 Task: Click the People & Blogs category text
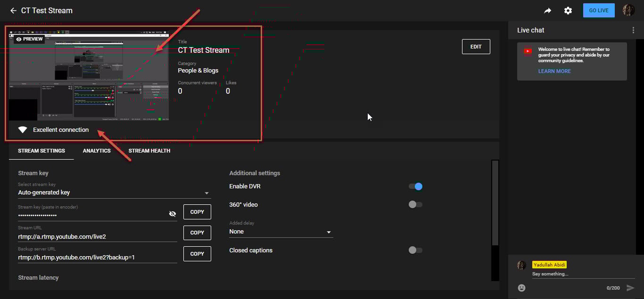[x=198, y=71]
